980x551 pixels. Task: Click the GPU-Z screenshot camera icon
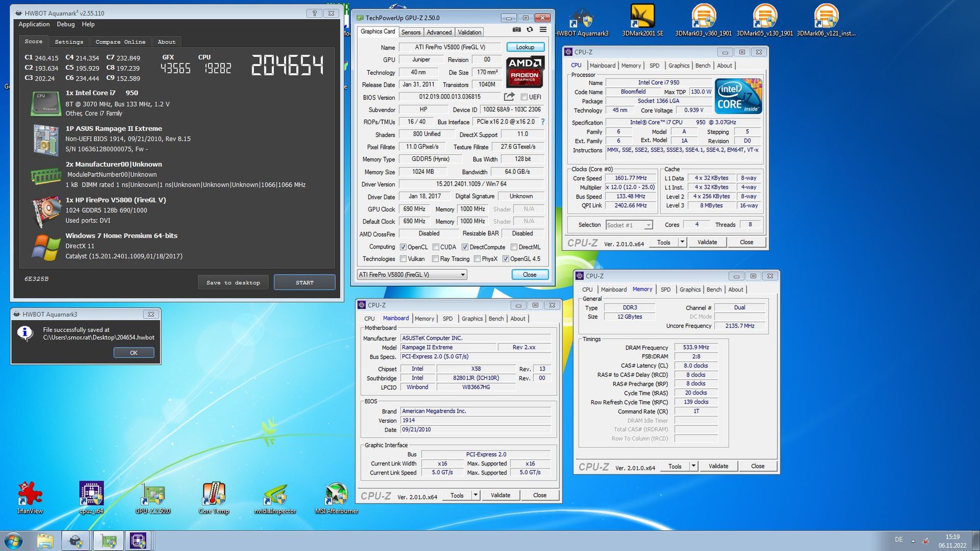pyautogui.click(x=517, y=30)
